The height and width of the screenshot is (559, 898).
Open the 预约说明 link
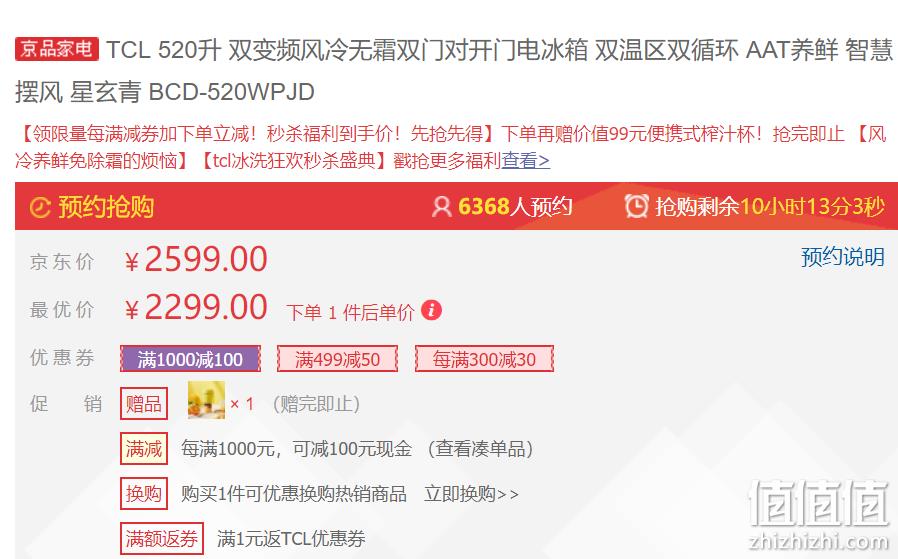(x=842, y=257)
